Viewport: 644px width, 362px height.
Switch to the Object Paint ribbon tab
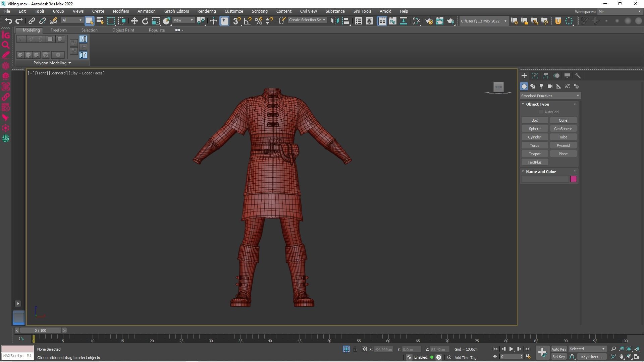[123, 30]
